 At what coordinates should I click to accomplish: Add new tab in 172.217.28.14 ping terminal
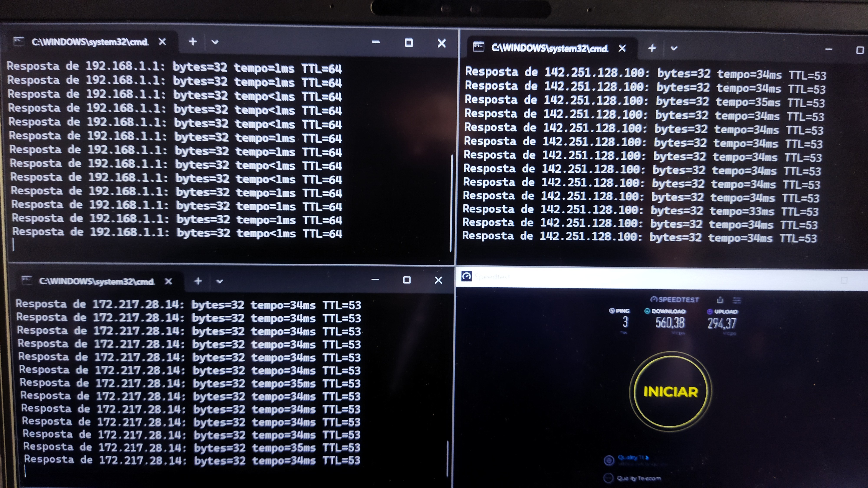pos(198,281)
